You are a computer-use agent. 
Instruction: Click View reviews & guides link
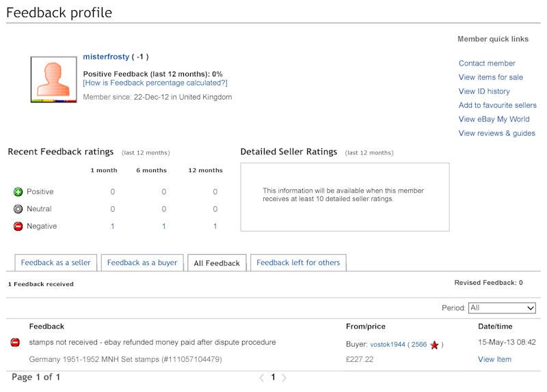point(497,133)
